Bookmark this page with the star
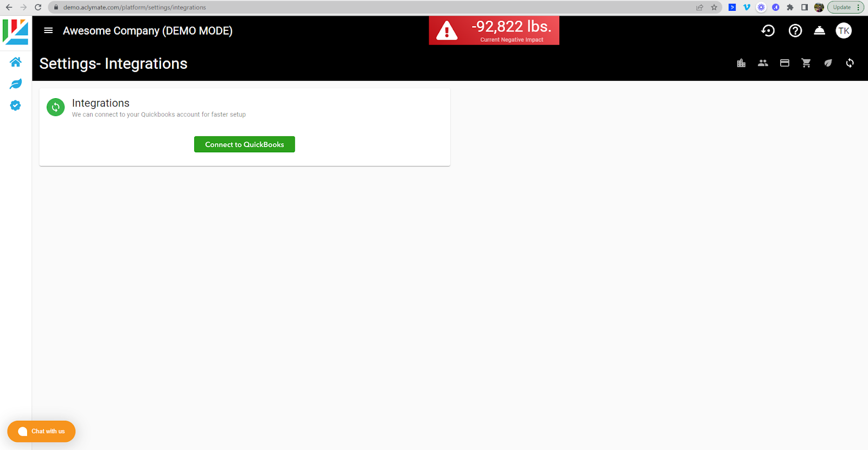Viewport: 868px width, 450px height. [x=714, y=7]
